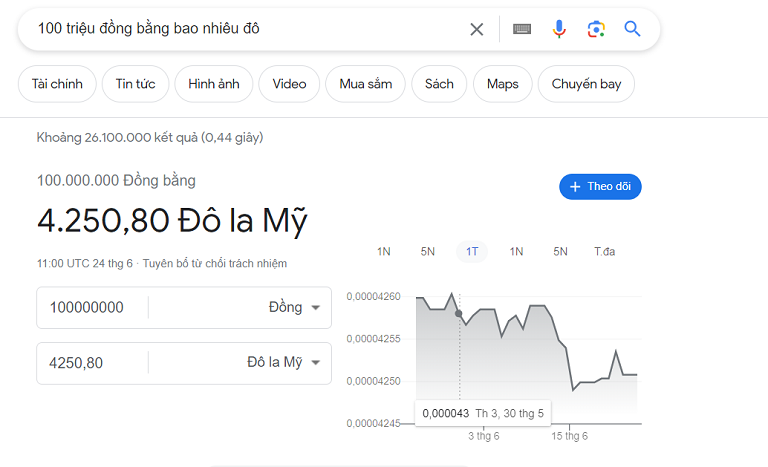Click the 3 thg 6 axis label
The image size is (768, 467).
[x=483, y=436]
